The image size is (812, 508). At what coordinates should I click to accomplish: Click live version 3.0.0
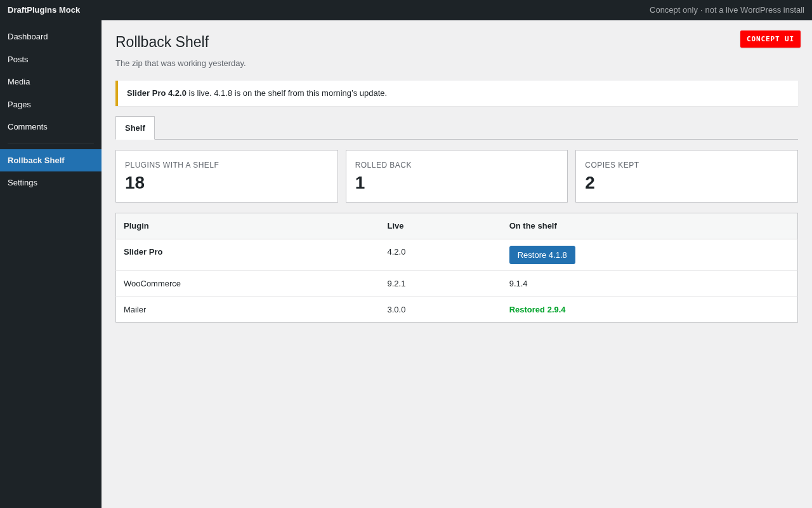point(396,310)
